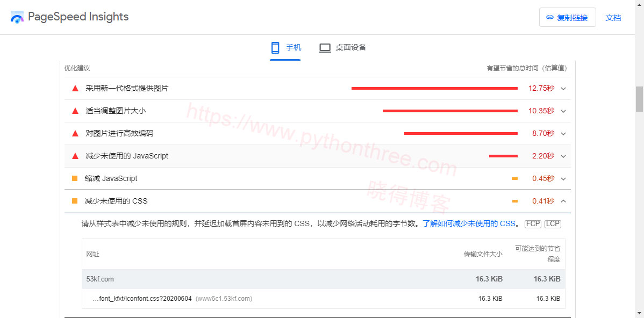Click the FCP metric badge
Viewport: 644px width, 318px height.
533,223
